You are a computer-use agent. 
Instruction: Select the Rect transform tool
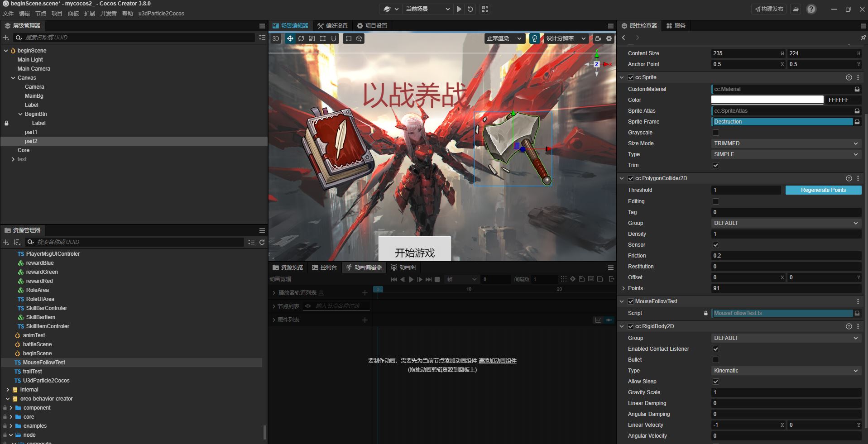(x=323, y=38)
